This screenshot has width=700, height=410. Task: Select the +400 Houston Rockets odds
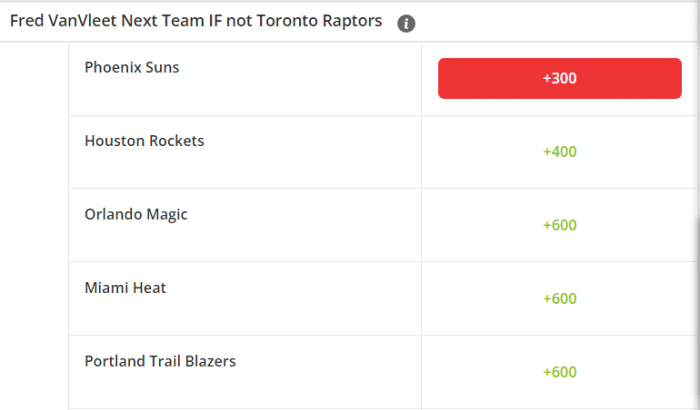(x=559, y=152)
